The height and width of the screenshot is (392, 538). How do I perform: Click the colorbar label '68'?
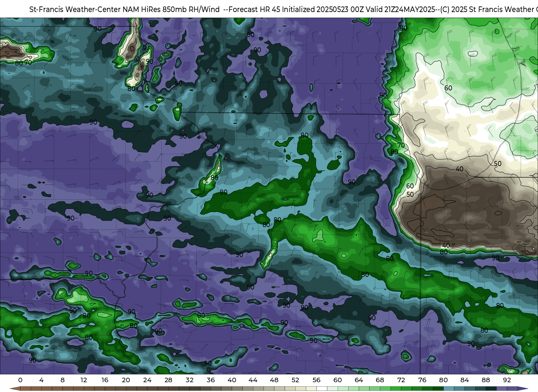click(x=380, y=380)
